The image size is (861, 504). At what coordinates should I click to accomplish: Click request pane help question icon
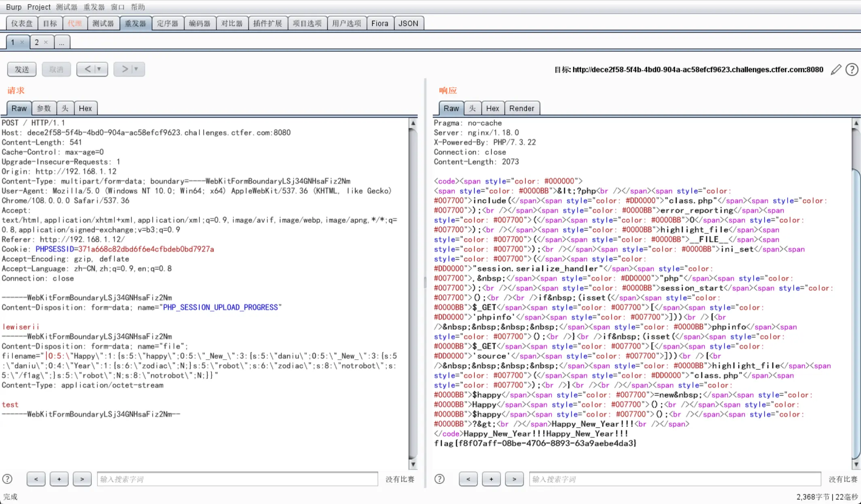tap(7, 479)
